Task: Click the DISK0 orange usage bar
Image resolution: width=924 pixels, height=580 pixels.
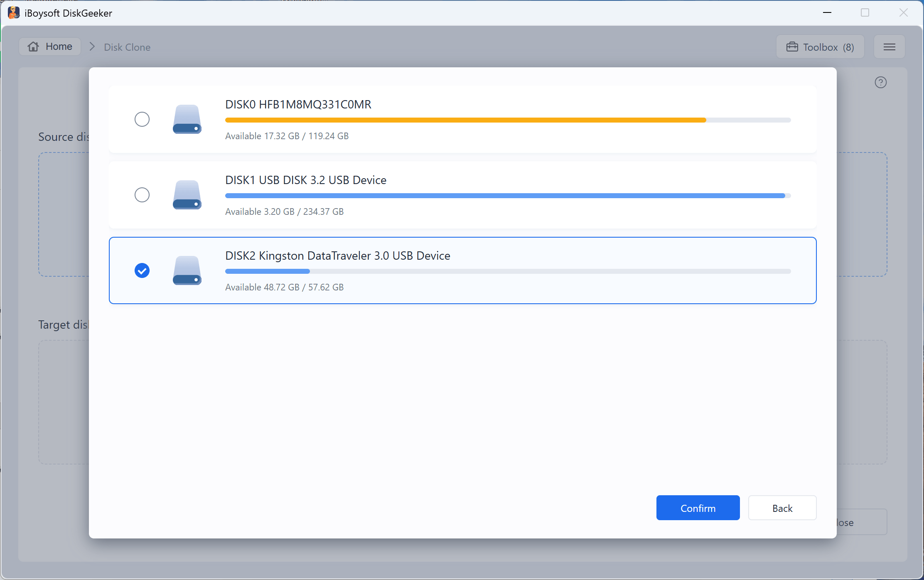Action: click(x=508, y=120)
